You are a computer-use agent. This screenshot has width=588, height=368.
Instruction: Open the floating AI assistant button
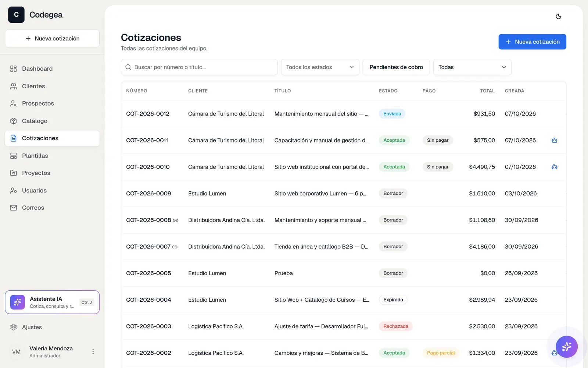566,346
